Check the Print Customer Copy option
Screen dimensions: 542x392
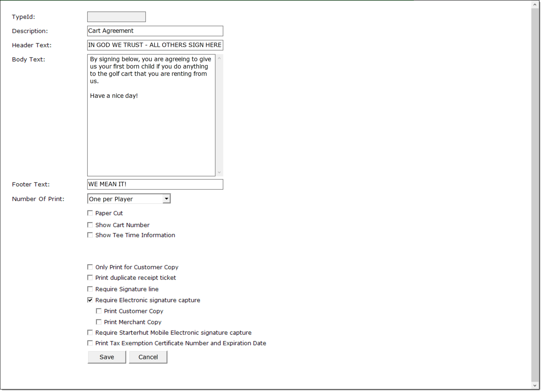click(x=99, y=311)
